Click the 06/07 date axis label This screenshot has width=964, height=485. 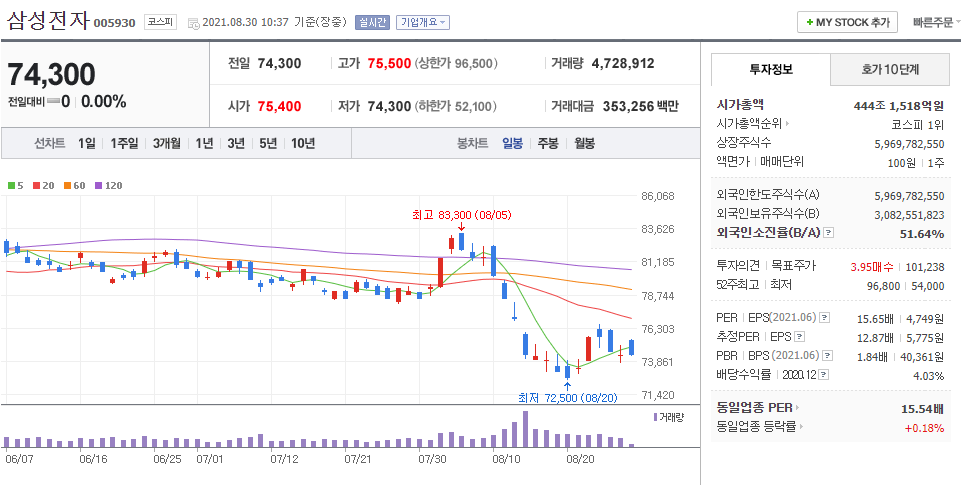pyautogui.click(x=19, y=459)
